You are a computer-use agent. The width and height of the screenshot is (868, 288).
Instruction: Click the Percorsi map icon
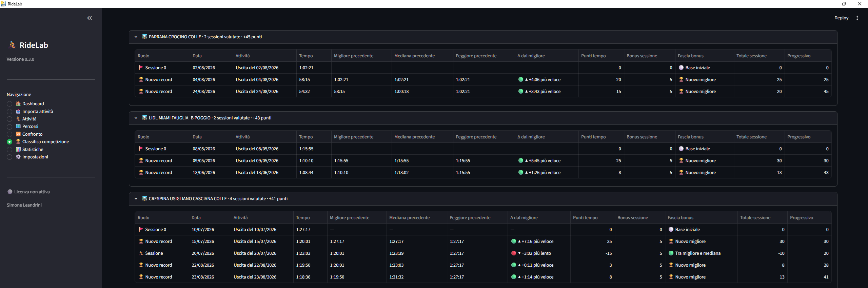tap(18, 126)
